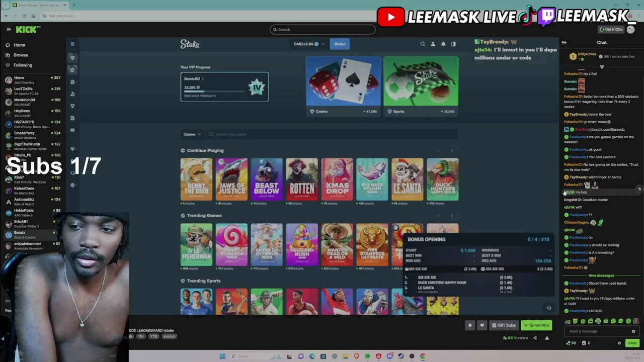Open tteuw channel in sidebar
Viewport: 644px width, 362px height.
point(33,80)
